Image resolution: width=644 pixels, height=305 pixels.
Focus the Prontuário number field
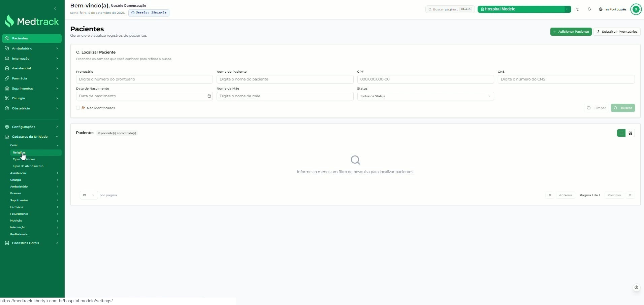pos(144,79)
